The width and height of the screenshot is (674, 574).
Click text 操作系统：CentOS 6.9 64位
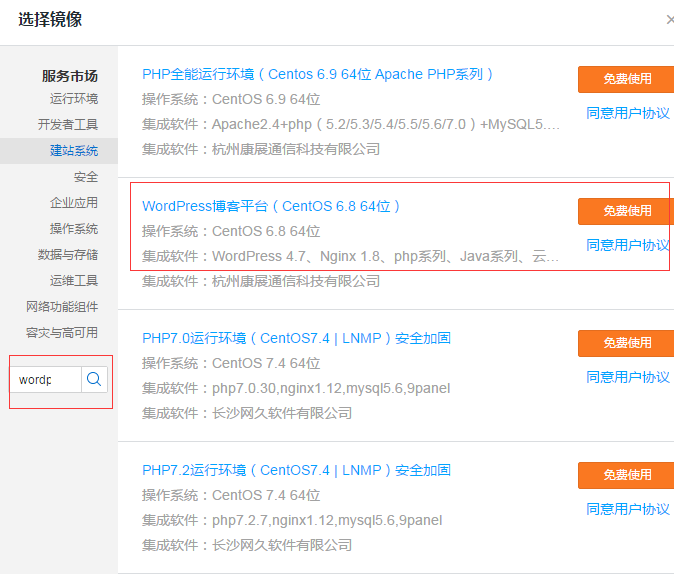click(231, 99)
